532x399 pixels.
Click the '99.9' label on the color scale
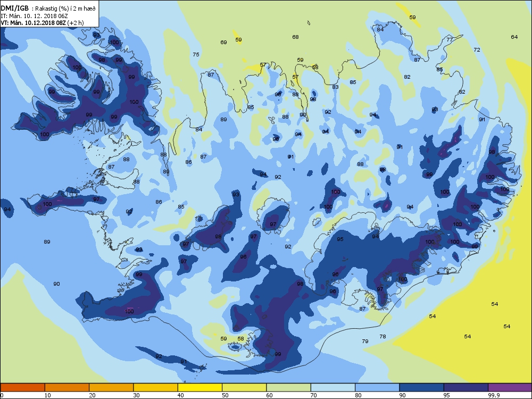coord(493,395)
